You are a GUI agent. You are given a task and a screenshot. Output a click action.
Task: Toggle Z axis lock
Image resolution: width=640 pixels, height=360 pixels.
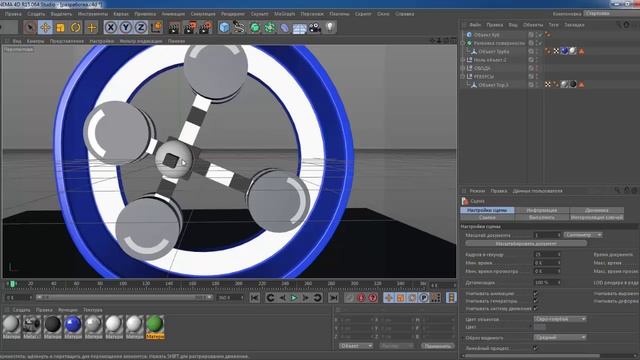pos(141,27)
